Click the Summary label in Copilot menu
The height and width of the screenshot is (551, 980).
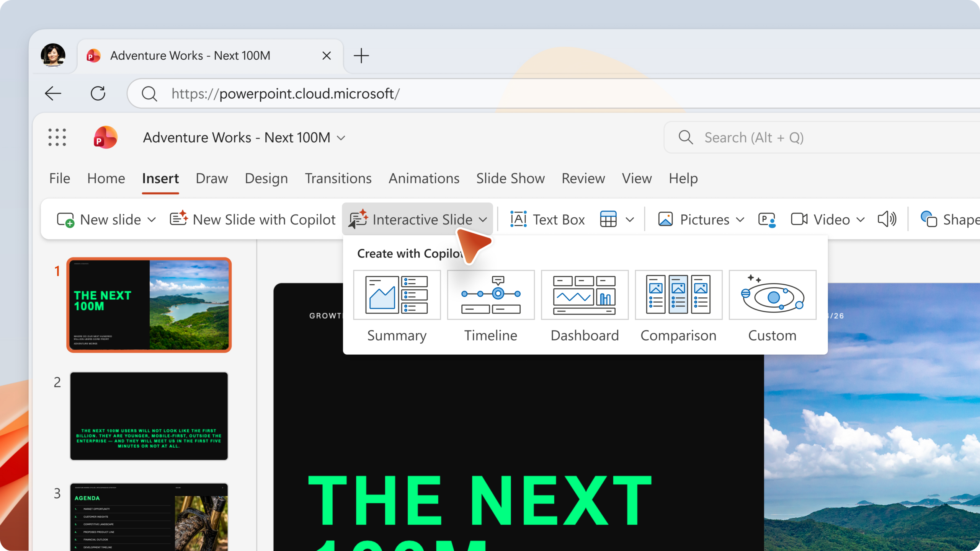tap(397, 336)
